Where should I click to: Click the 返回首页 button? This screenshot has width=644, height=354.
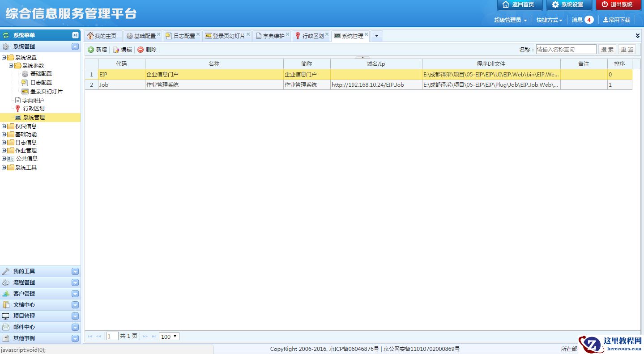[x=520, y=4]
